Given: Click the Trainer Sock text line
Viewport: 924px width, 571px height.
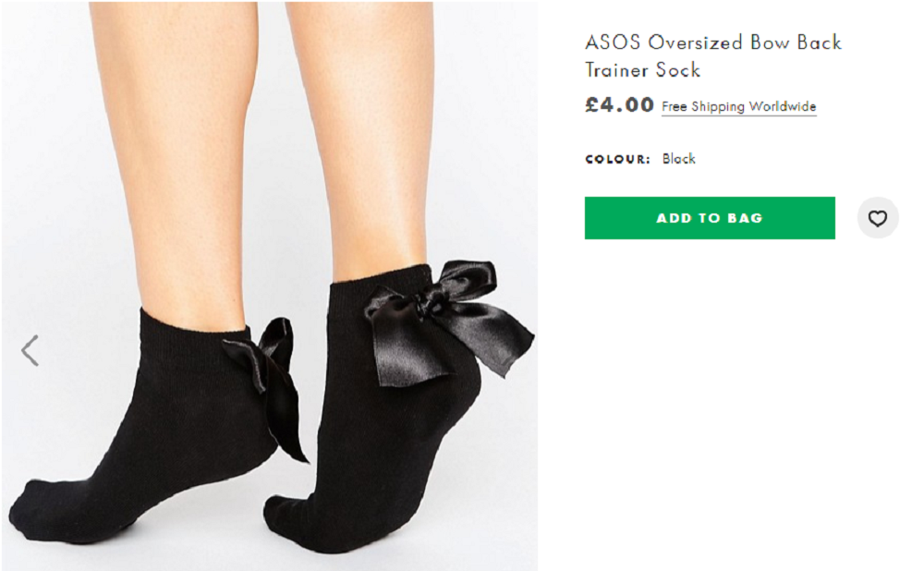Looking at the screenshot, I should pyautogui.click(x=642, y=70).
